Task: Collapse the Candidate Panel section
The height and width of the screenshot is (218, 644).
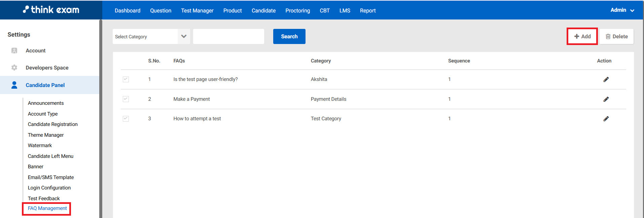Action: 45,85
